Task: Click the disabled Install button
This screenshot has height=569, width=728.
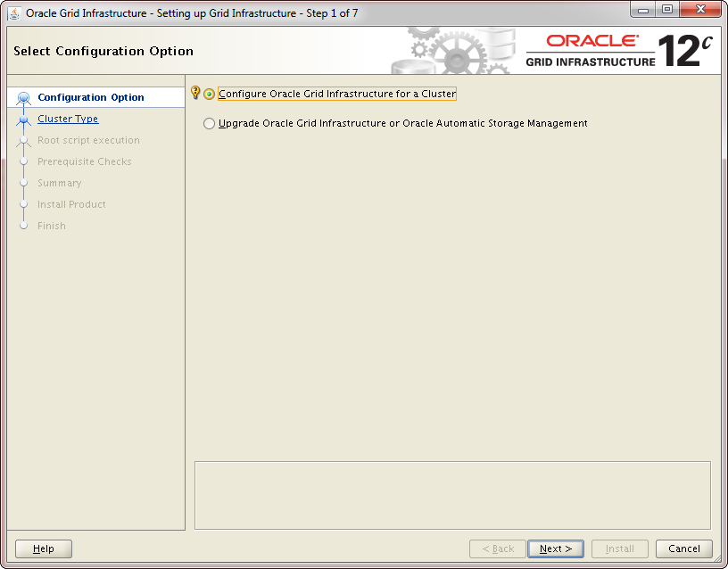Action: pos(620,548)
